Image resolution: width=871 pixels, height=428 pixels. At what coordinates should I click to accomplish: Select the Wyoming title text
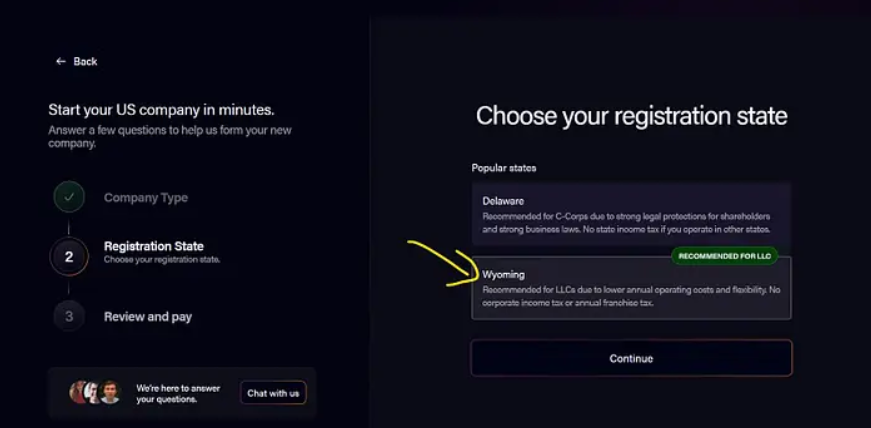[x=503, y=275]
